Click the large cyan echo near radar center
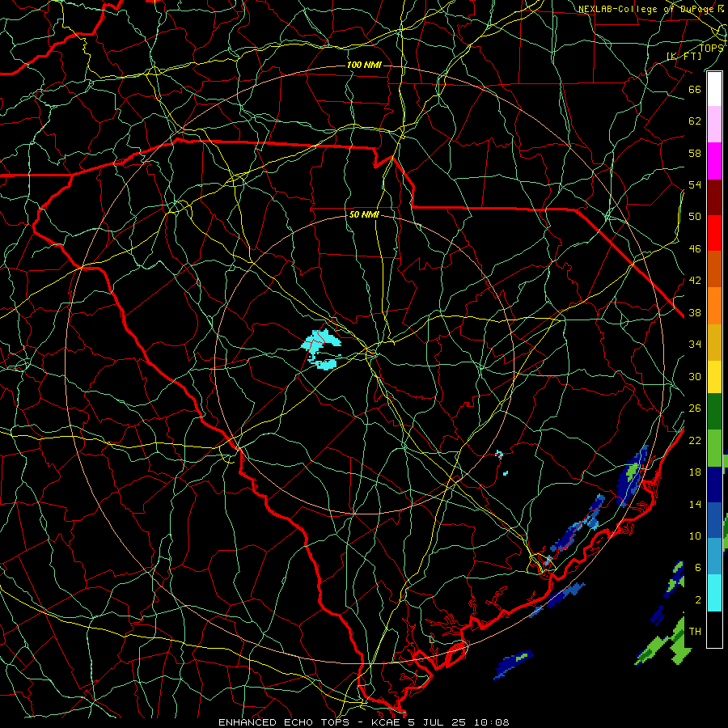This screenshot has height=728, width=728. point(320,349)
